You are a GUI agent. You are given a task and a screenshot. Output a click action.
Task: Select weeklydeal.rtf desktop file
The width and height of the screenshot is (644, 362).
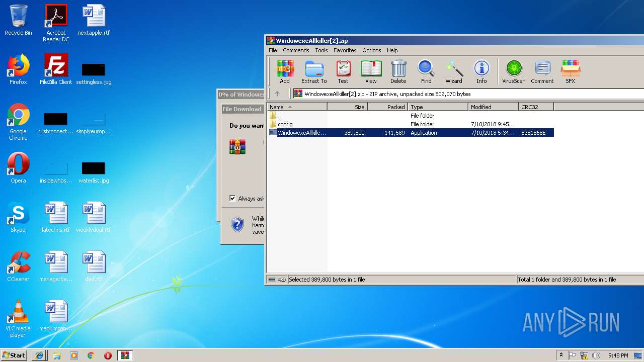(94, 217)
